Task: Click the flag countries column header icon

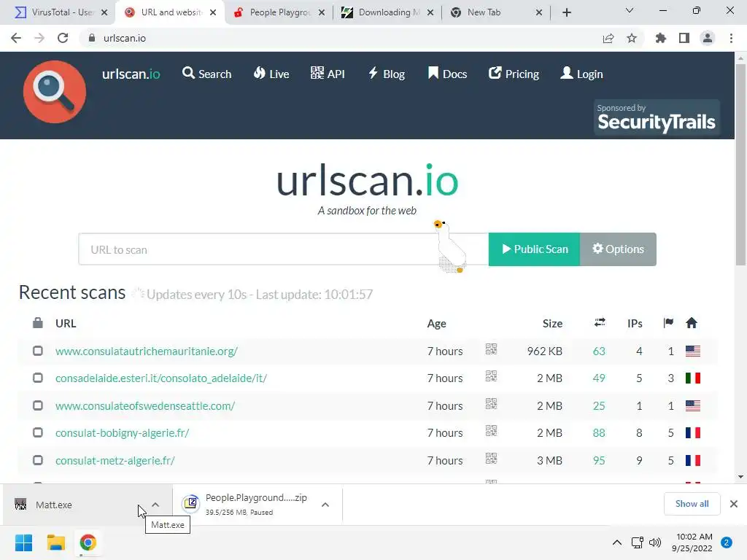Action: tap(668, 323)
